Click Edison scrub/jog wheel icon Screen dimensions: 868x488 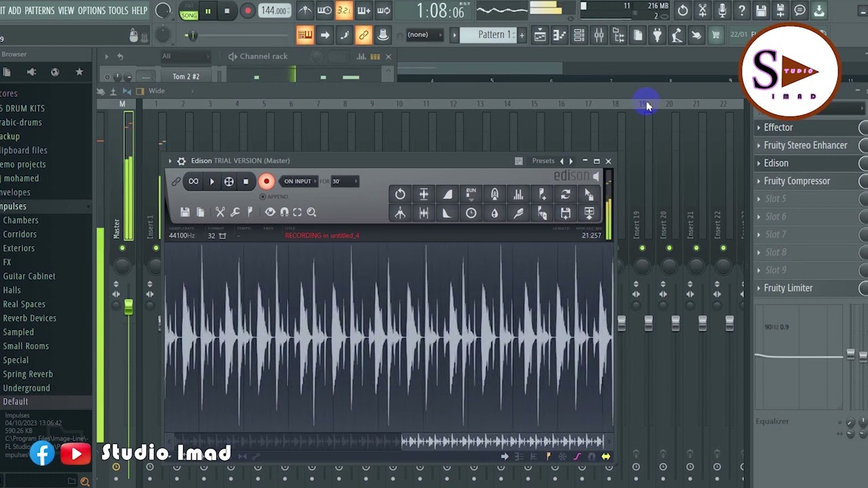pos(229,181)
